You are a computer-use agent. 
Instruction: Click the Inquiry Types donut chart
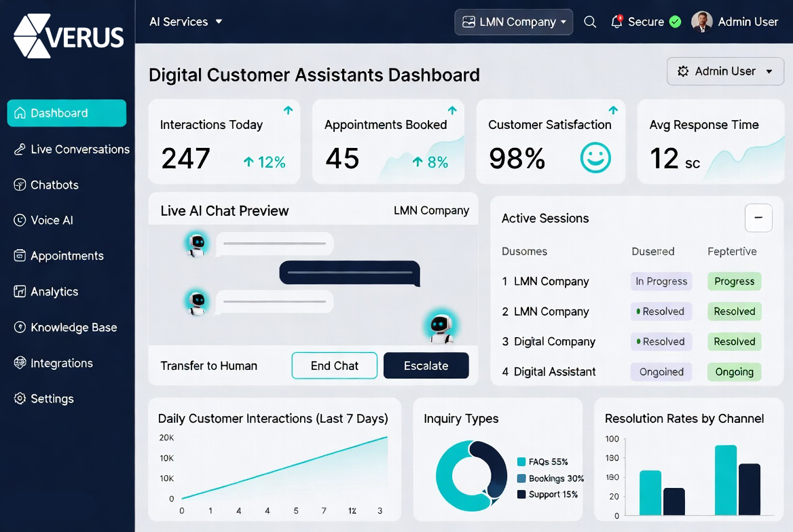tap(471, 476)
